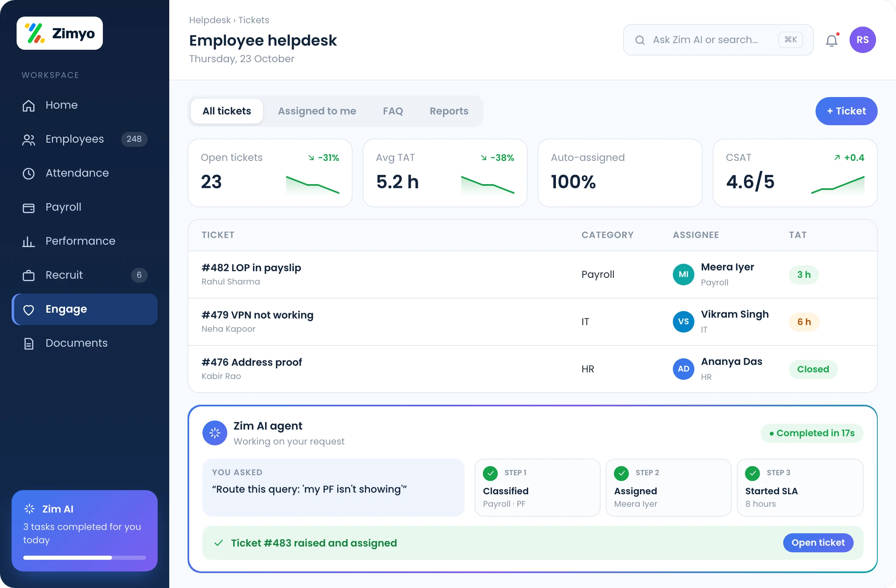Click the Attendance clock icon
The image size is (896, 588).
click(x=29, y=173)
